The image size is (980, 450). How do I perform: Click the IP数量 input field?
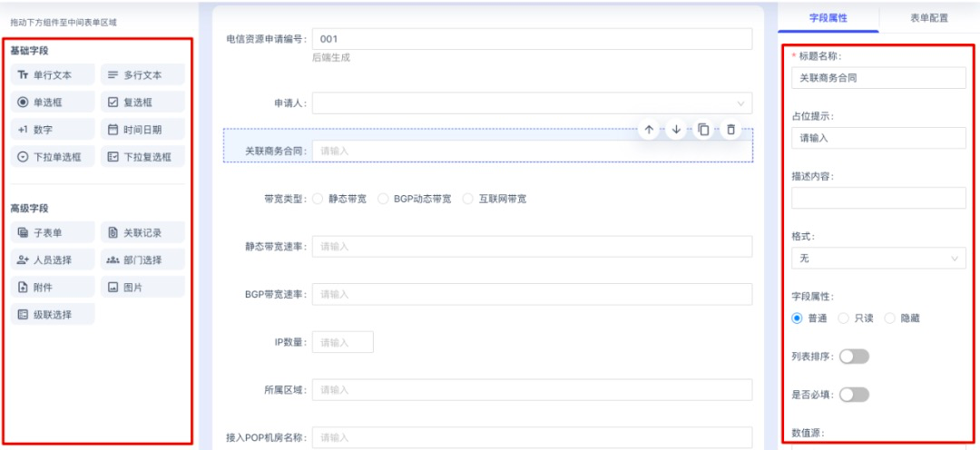pyautogui.click(x=343, y=342)
